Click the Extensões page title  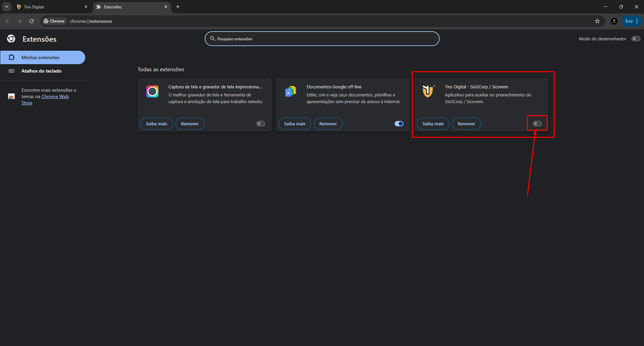tap(40, 39)
